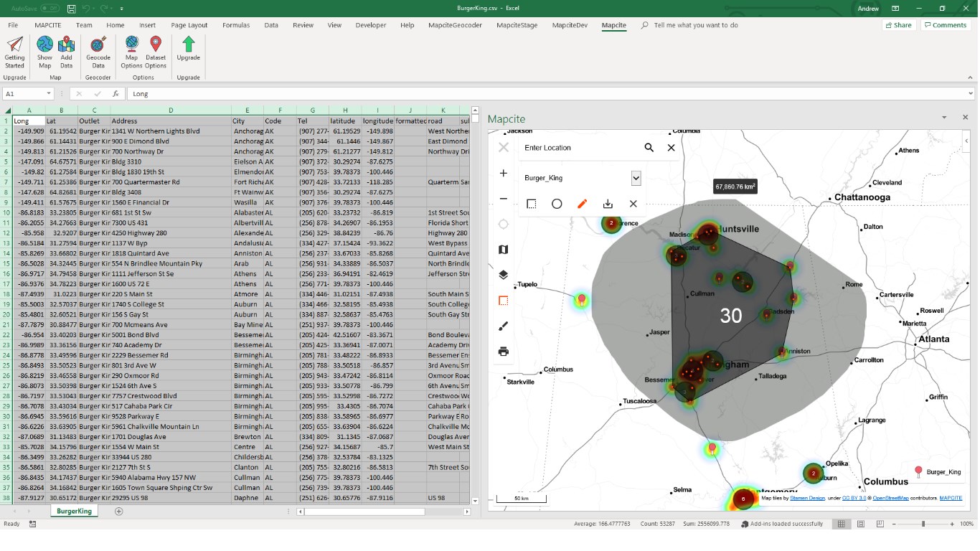Screen dimensions: 980x551
Task: Open the Stamen Design link
Action: (808, 498)
